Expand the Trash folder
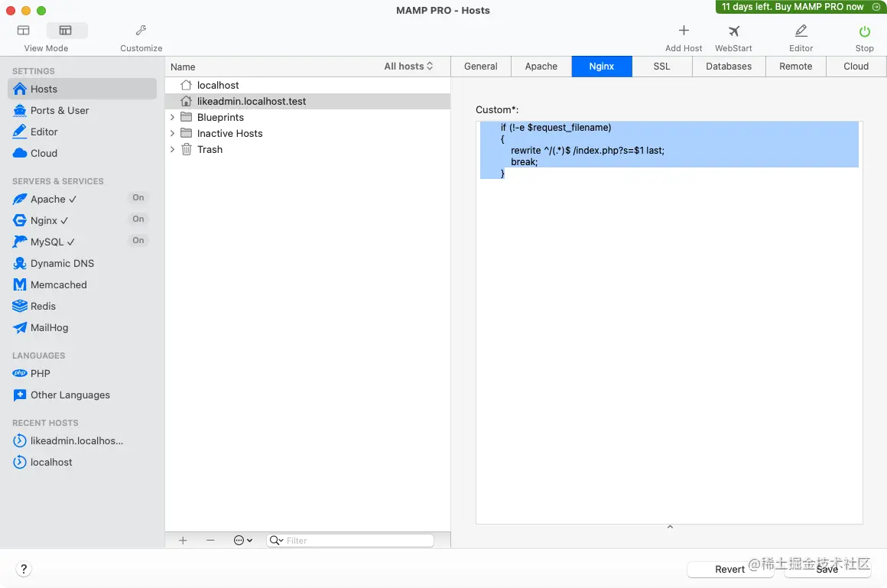Screen dimensions: 887x588 (173, 149)
